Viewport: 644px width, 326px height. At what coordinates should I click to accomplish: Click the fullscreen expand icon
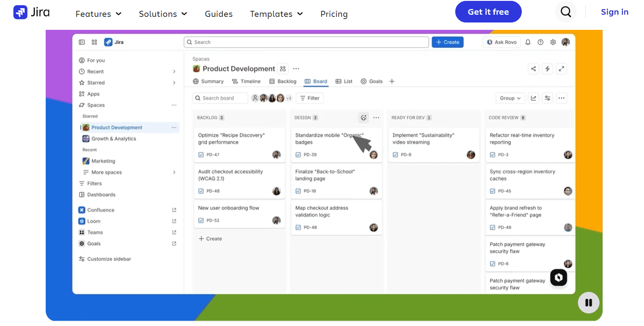click(562, 69)
